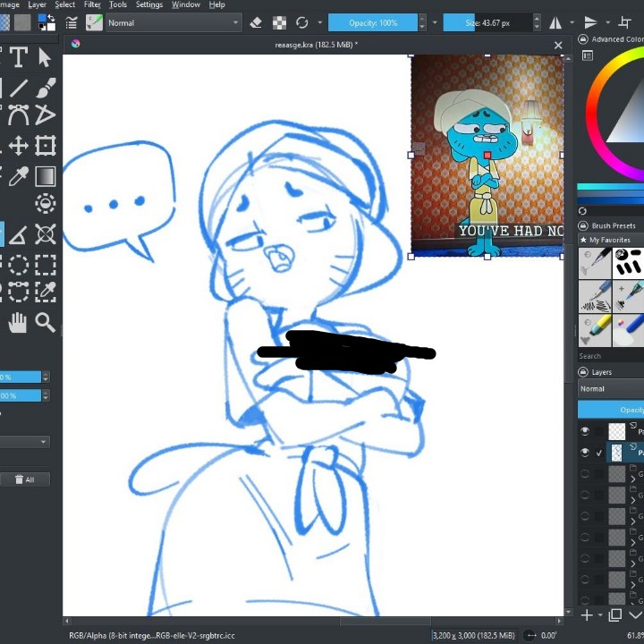Image resolution: width=644 pixels, height=644 pixels.
Task: Select the Text tool
Action: (x=19, y=57)
